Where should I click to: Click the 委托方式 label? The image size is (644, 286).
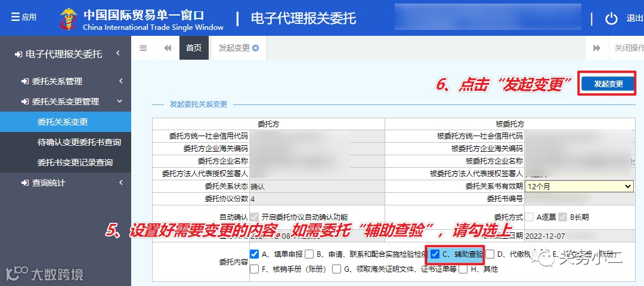(509, 217)
